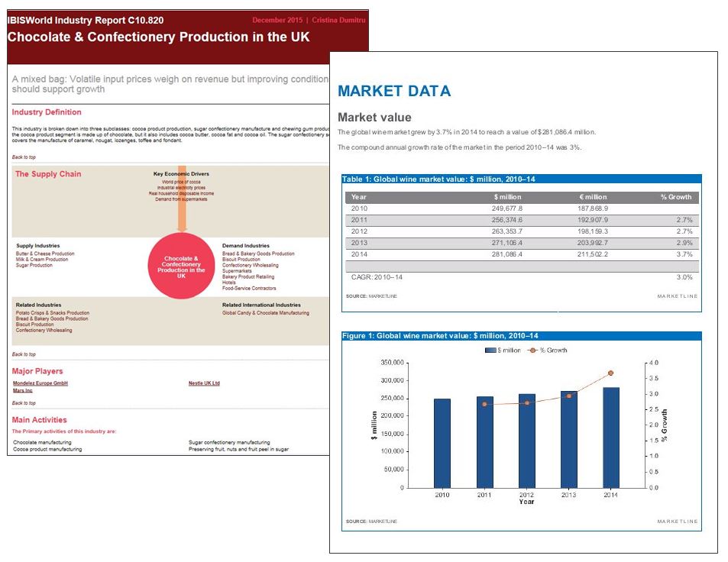Click the 2014 growth data point on the line
The height and width of the screenshot is (562, 728).
pos(610,373)
